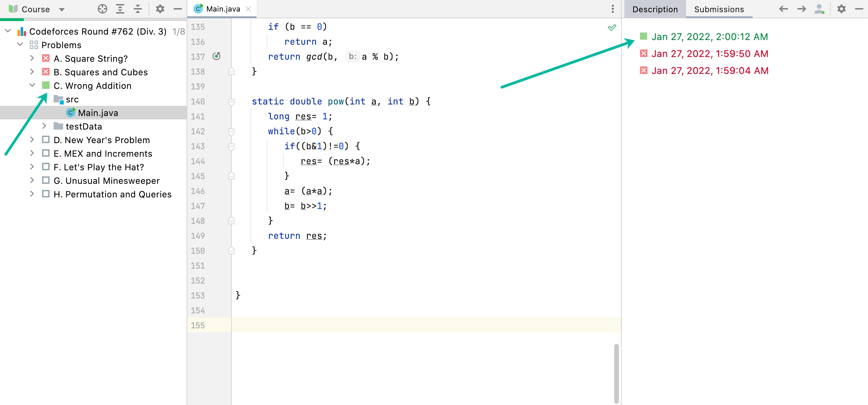Open failed submission Jan 27, 2022, 1:59:04 AM
The image size is (868, 405).
tap(710, 71)
